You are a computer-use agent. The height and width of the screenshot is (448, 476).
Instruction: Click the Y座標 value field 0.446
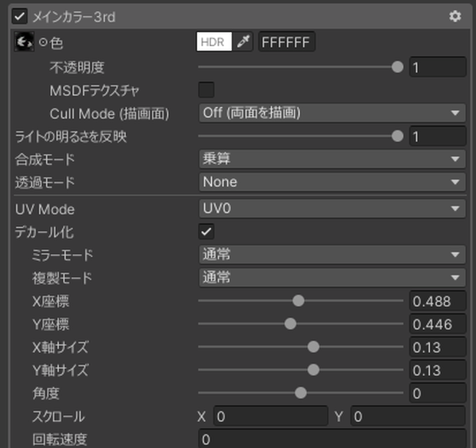(x=438, y=324)
